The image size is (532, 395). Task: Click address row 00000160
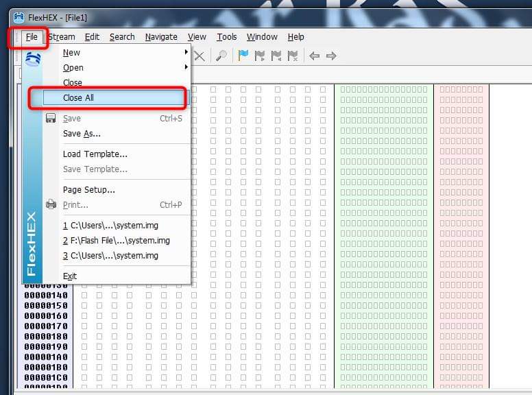pos(46,316)
